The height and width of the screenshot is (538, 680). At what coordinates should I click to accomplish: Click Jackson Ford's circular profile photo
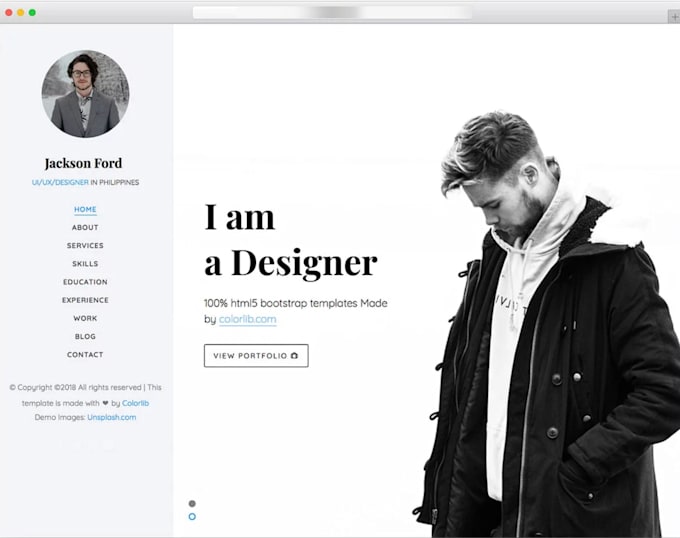pos(85,94)
